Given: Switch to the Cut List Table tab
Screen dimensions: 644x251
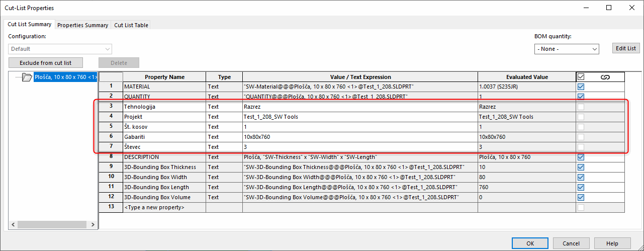Looking at the screenshot, I should pyautogui.click(x=131, y=25).
